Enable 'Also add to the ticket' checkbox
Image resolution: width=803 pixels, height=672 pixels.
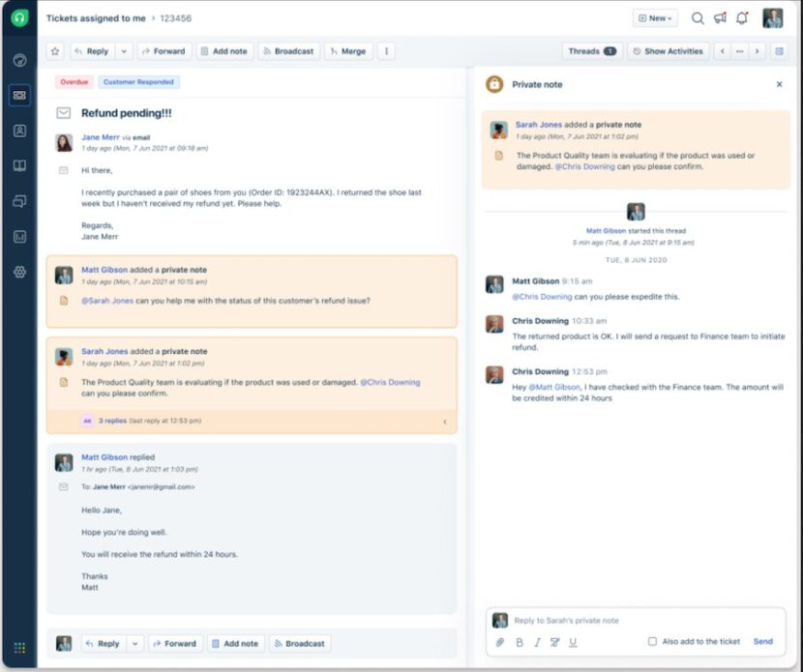tap(653, 642)
